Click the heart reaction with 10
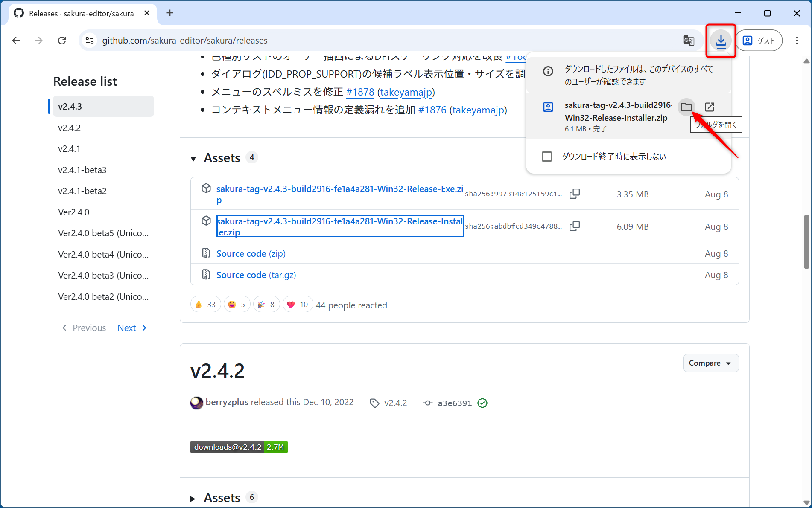This screenshot has width=812, height=508. [298, 305]
